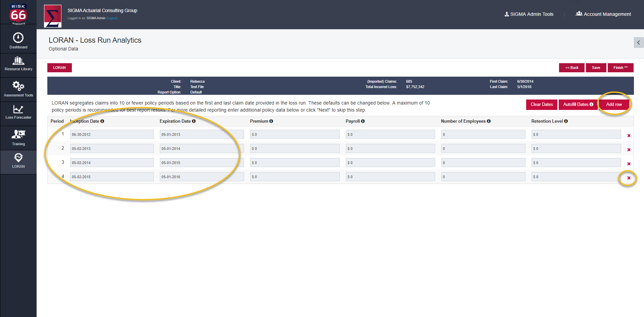Click Payroll field in period 4

[390, 177]
